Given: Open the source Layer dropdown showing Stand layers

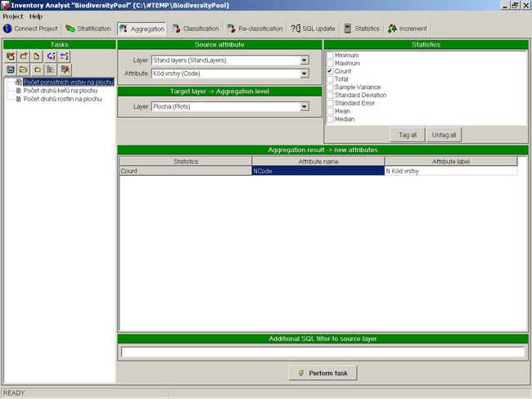Looking at the screenshot, I should 304,60.
